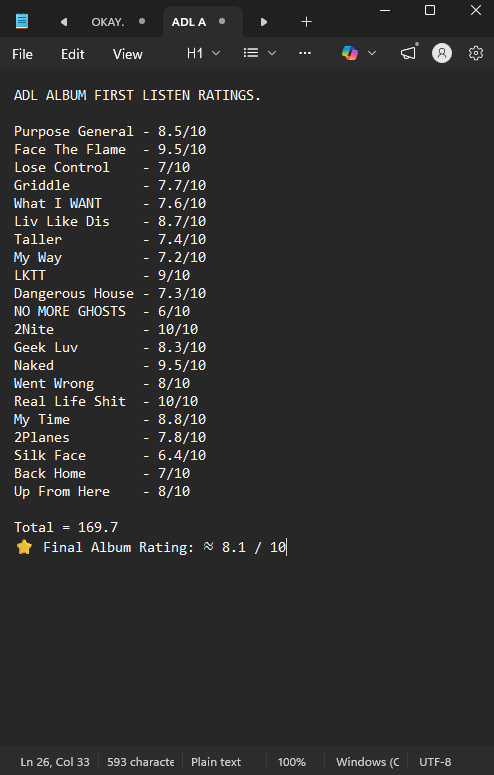Screen dimensions: 494x775
Task: Click the line 'Silk Face - 6.4/10'
Action: (110, 455)
